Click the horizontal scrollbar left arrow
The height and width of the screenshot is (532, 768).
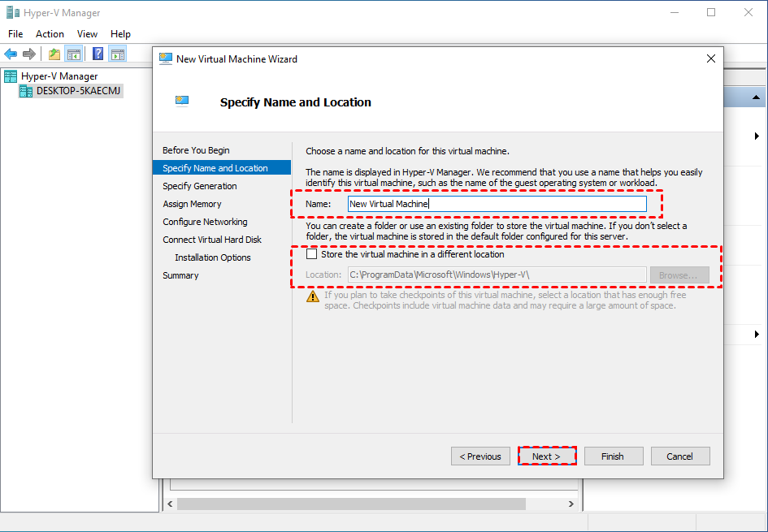pos(170,504)
